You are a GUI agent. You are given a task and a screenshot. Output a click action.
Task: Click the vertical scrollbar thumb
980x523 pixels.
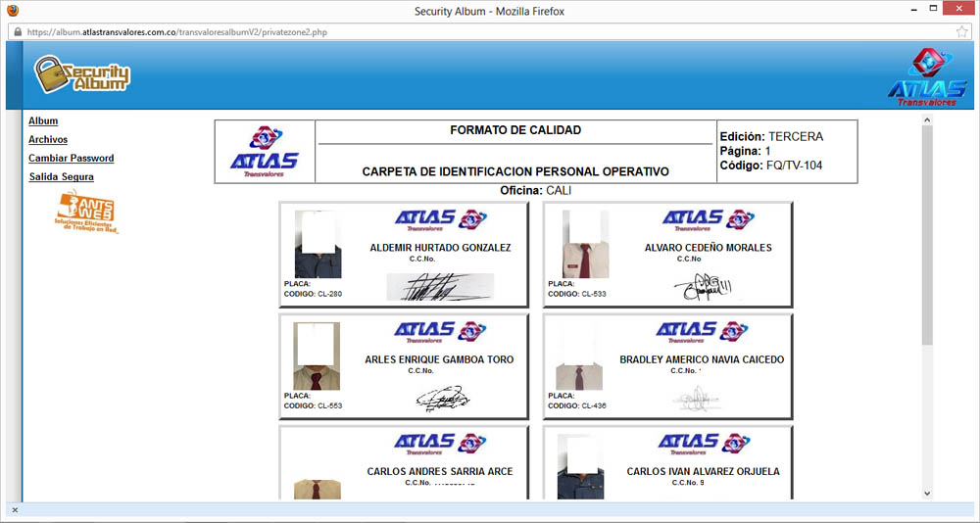[x=927, y=234]
